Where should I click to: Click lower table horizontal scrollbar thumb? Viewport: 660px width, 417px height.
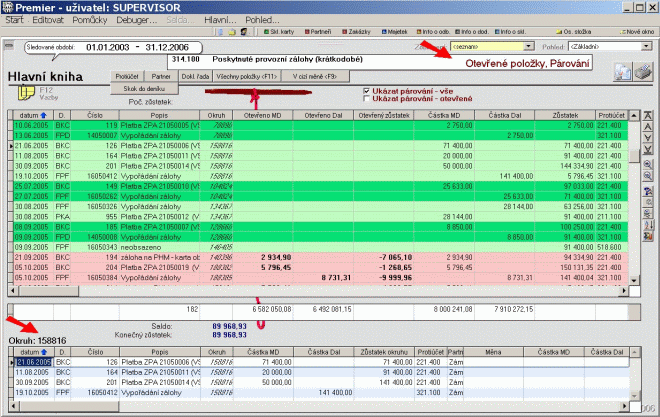click(x=69, y=406)
